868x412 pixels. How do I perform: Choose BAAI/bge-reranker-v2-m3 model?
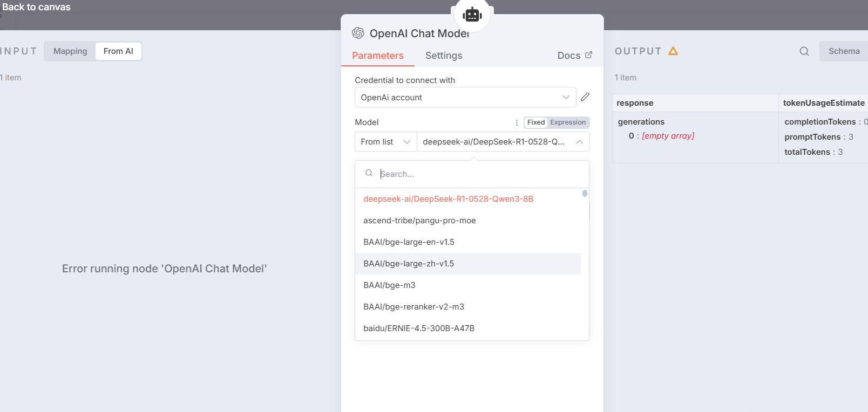(467, 307)
